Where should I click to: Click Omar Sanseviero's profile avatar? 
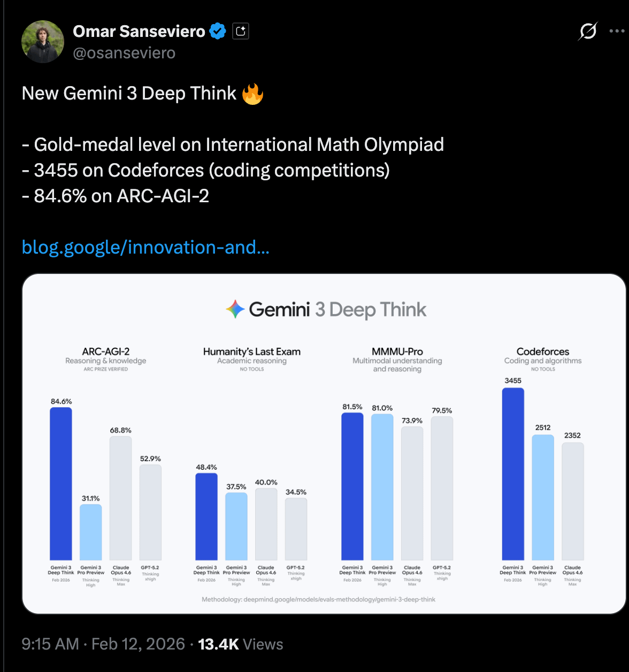click(x=43, y=42)
